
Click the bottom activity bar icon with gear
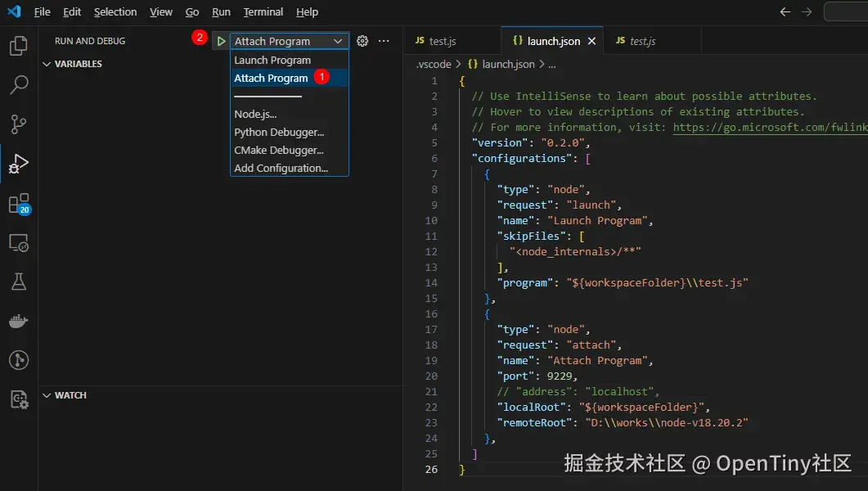tap(19, 399)
